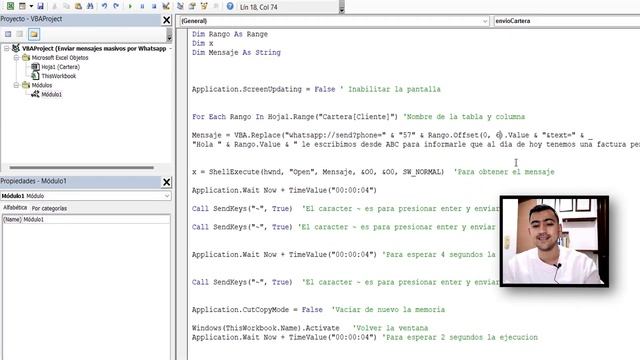
Task: Select the Módulos folder label
Action: [x=42, y=85]
